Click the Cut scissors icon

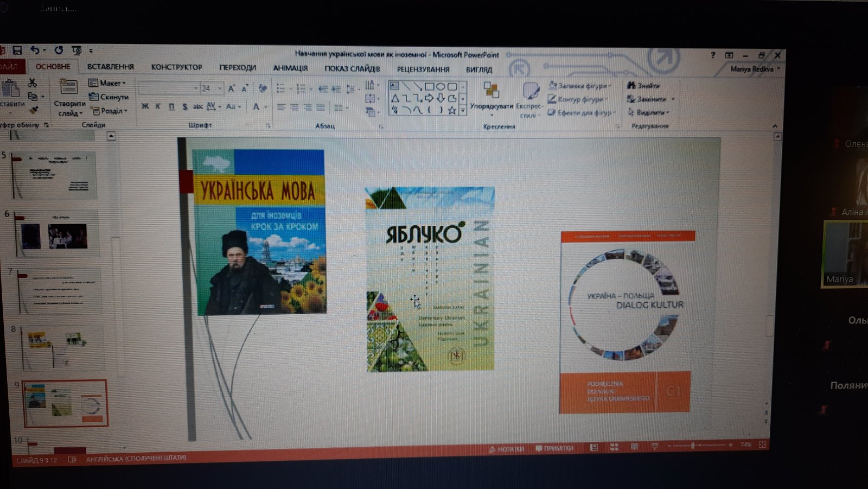point(33,82)
